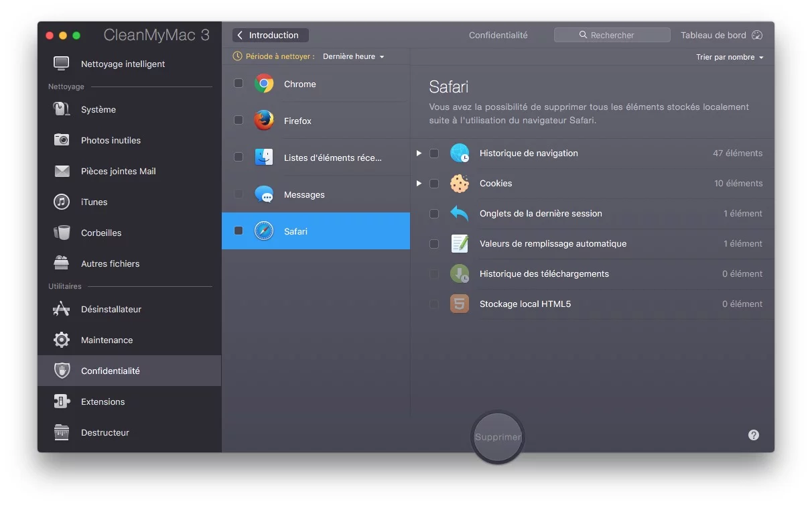Tick Onglets de la dernière session checkbox
The height and width of the screenshot is (506, 812).
pos(434,214)
